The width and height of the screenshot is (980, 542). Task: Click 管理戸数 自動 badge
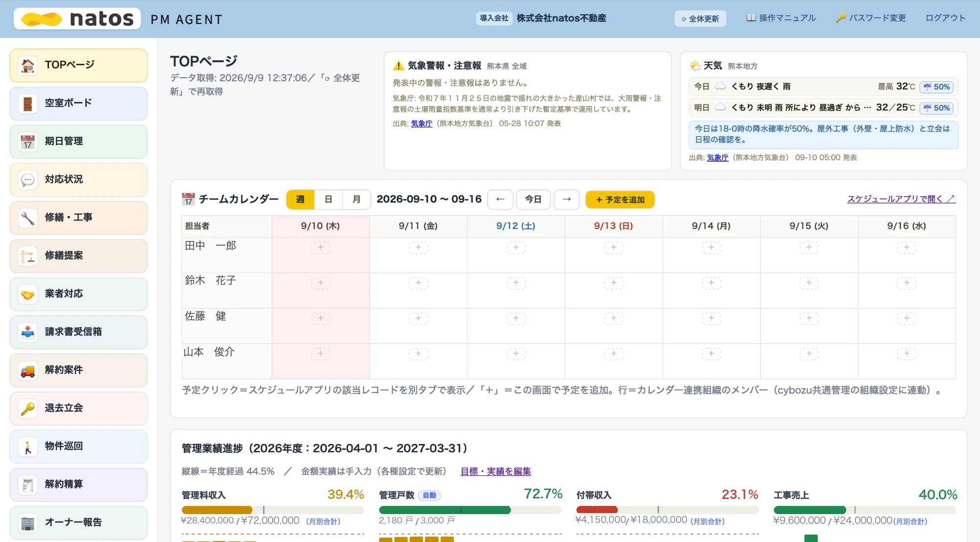430,495
